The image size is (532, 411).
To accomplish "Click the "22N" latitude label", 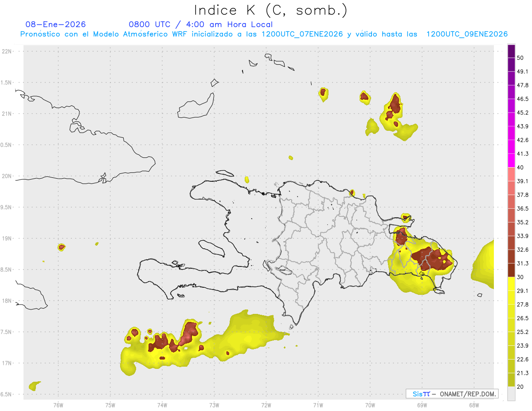I will point(7,51).
